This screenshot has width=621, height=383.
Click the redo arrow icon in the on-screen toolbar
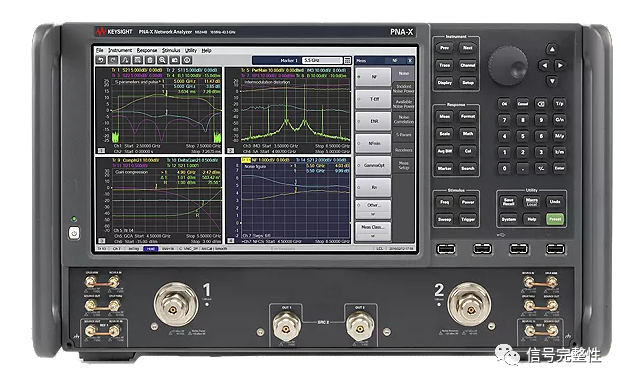click(x=113, y=60)
